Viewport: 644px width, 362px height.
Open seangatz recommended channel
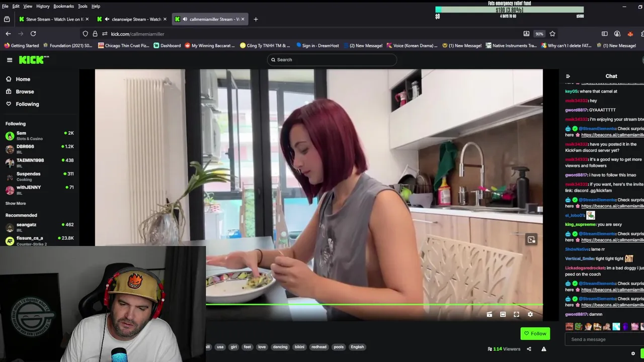pyautogui.click(x=40, y=227)
